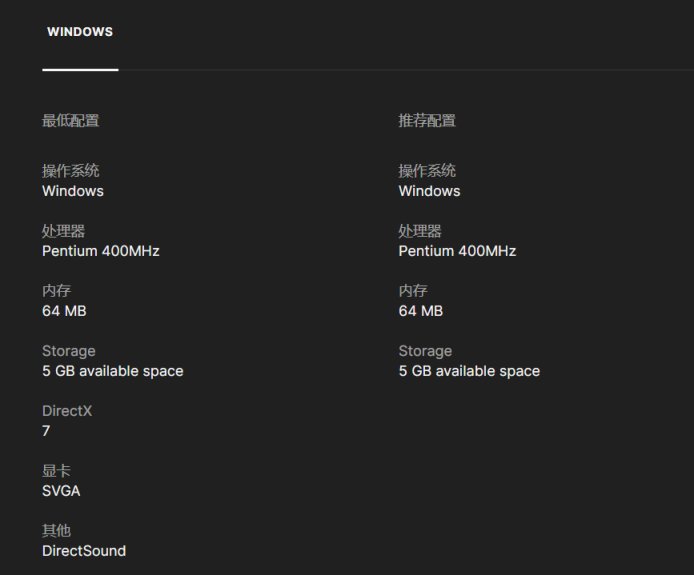Viewport: 694px width, 575px height.
Task: Select Pentium 400MHz text in 最低配置 column
Action: click(100, 251)
